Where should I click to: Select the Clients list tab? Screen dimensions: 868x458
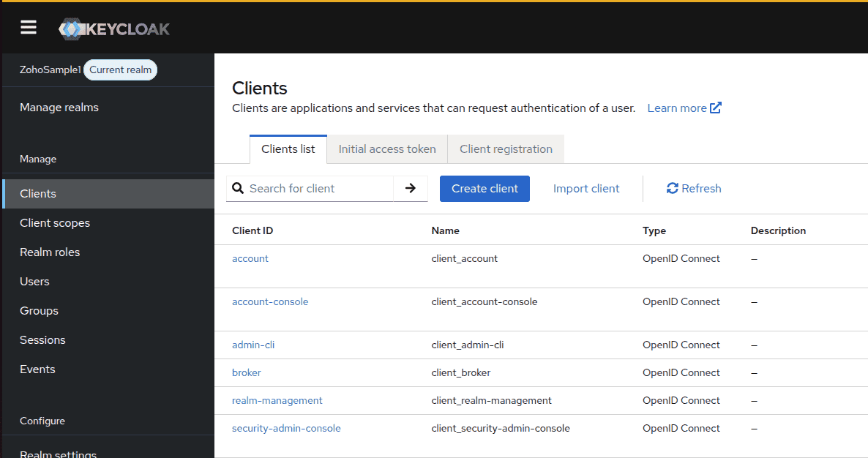click(x=288, y=149)
